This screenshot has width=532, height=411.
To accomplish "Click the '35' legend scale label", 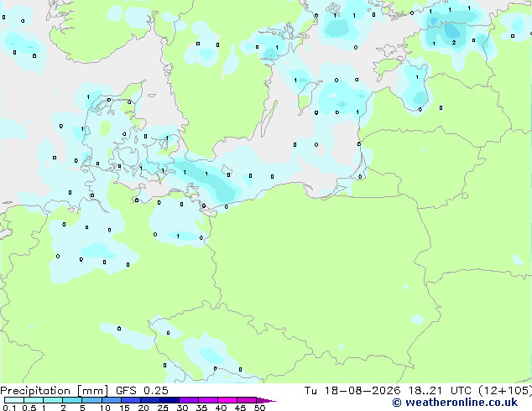I will coord(201,408).
